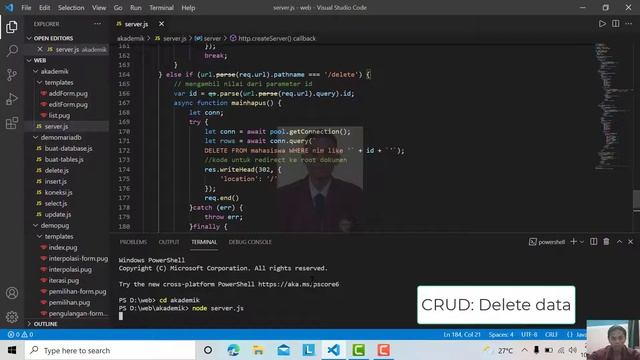
Task: Switch to the Debug Console tab
Action: click(250, 242)
